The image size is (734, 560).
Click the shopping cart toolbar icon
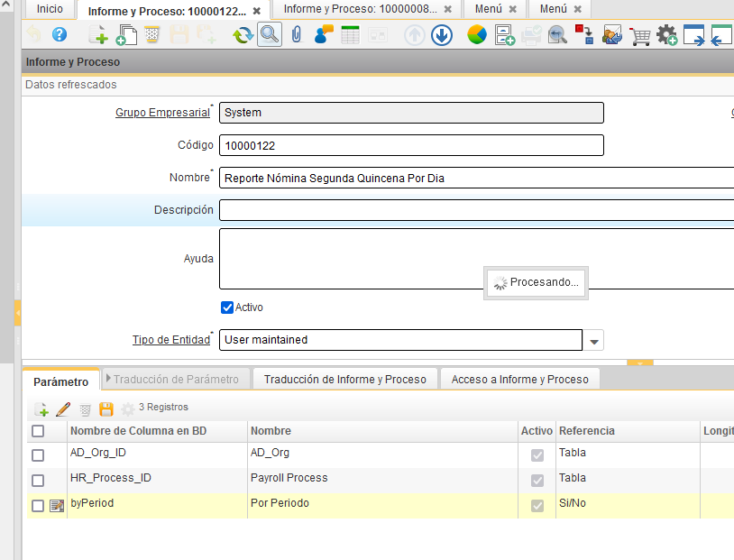tap(640, 36)
